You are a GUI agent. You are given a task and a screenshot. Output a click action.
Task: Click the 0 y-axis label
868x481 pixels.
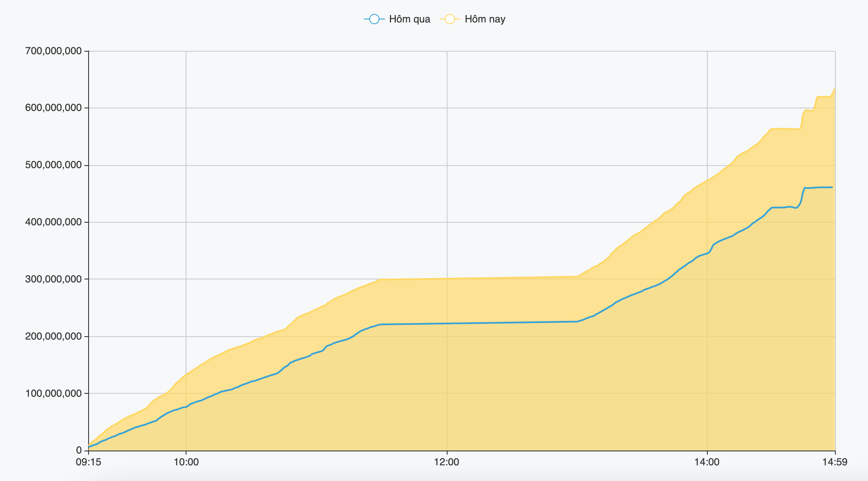(79, 450)
